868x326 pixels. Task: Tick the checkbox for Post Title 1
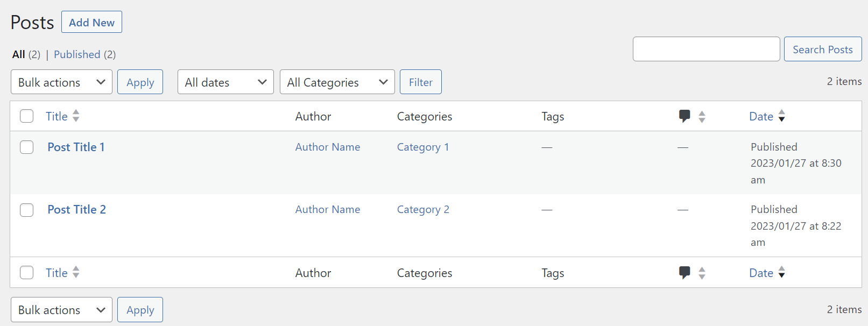coord(27,147)
